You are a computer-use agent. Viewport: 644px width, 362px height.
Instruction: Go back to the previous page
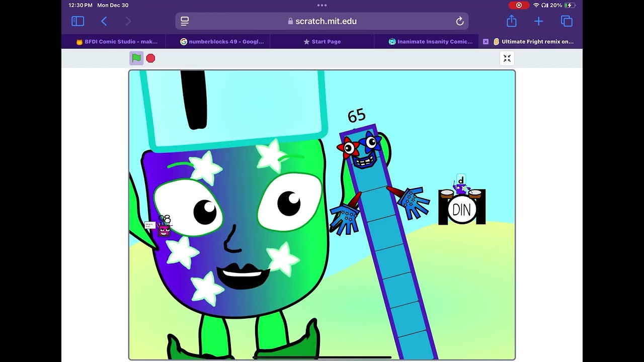tap(104, 21)
